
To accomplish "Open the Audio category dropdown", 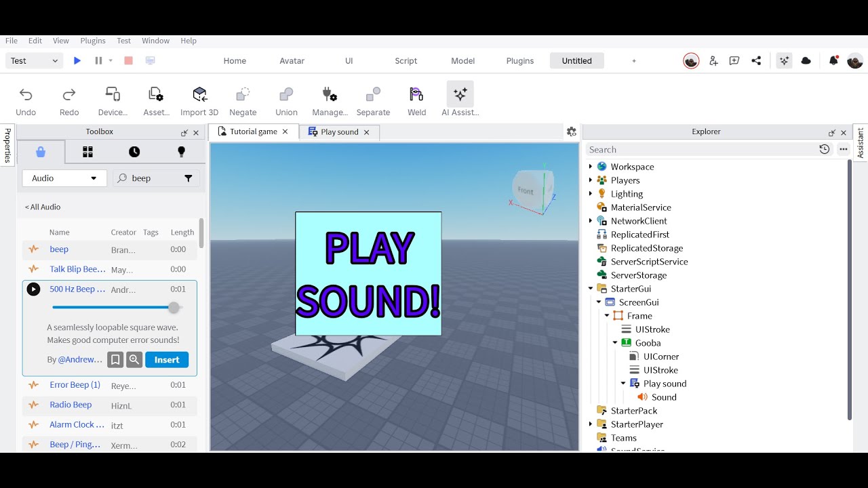I will click(64, 178).
